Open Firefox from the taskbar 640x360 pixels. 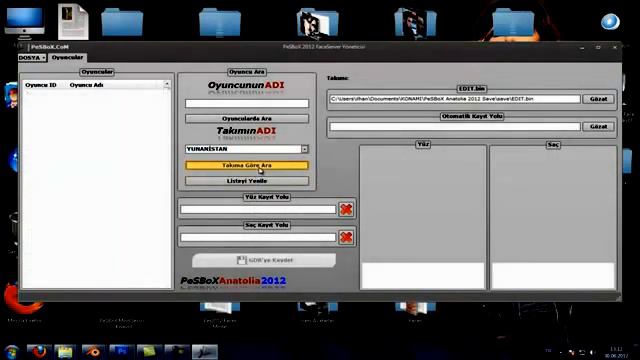(x=39, y=351)
